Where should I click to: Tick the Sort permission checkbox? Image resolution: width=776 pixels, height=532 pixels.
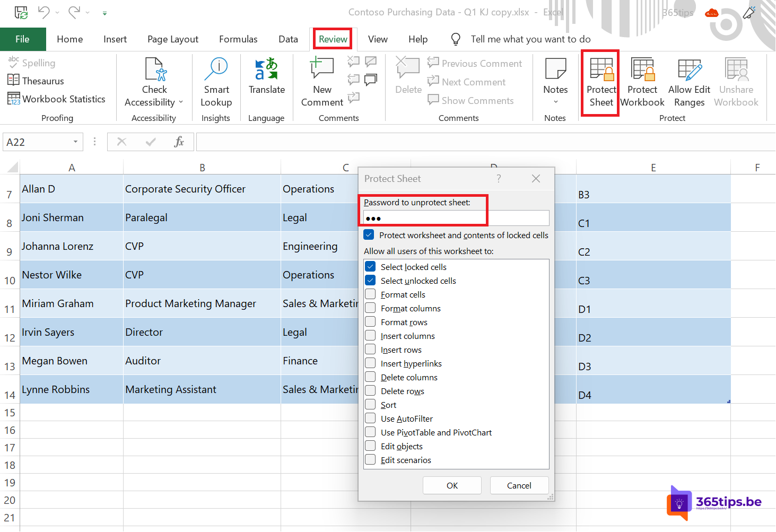tap(371, 405)
